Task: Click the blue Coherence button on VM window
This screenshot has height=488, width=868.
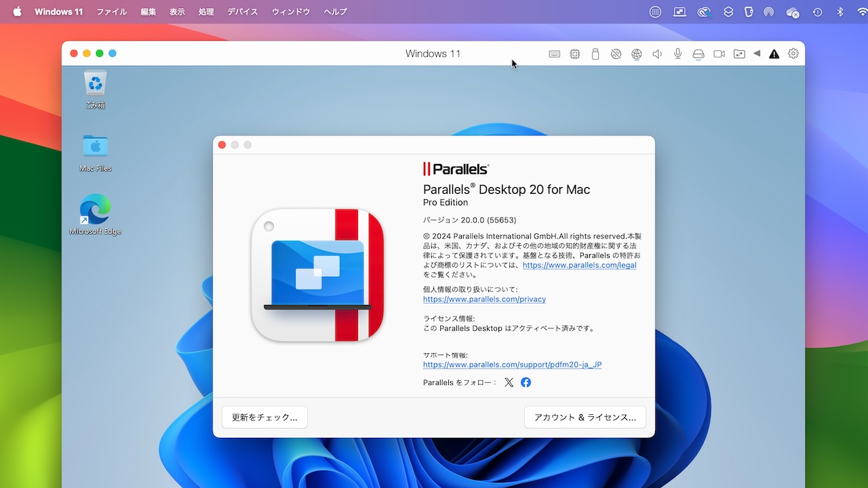Action: (x=113, y=54)
